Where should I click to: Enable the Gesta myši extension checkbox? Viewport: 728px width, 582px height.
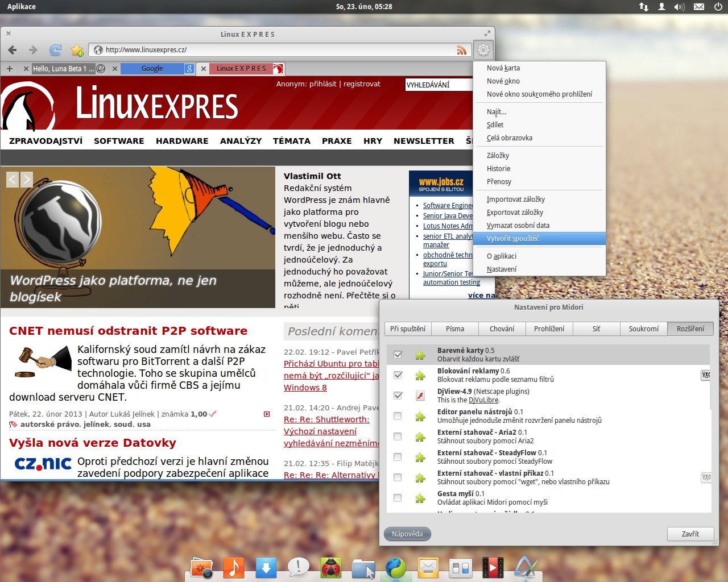point(398,498)
